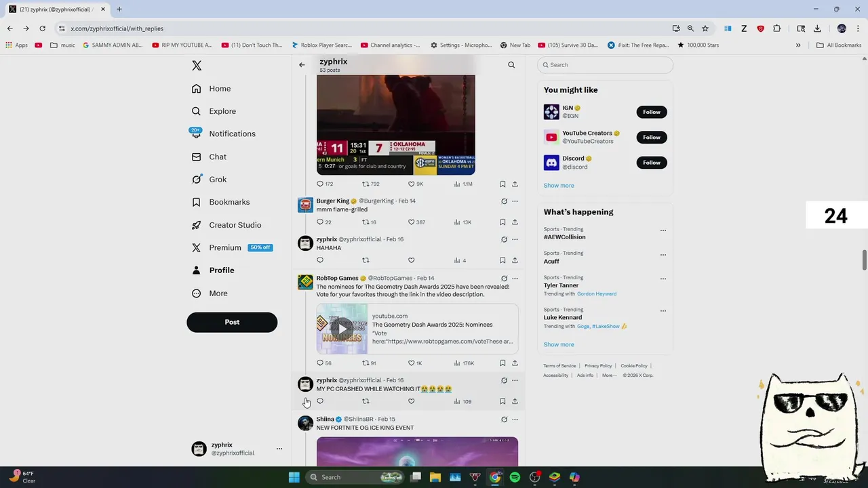The width and height of the screenshot is (868, 488).
Task: Search zyphrix's posts via the magnifier icon
Action: (511, 65)
